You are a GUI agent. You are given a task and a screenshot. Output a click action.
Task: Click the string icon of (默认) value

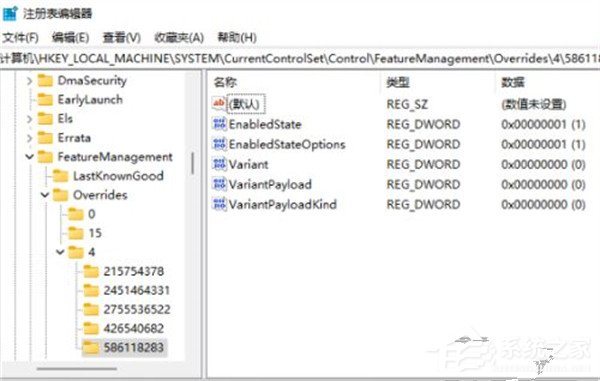point(219,103)
